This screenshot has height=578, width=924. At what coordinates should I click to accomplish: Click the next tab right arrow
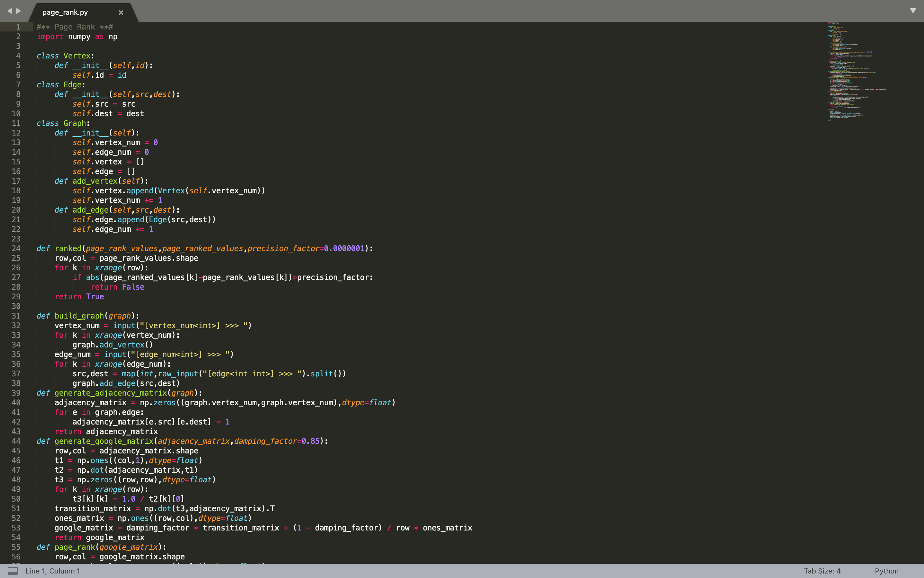(18, 11)
